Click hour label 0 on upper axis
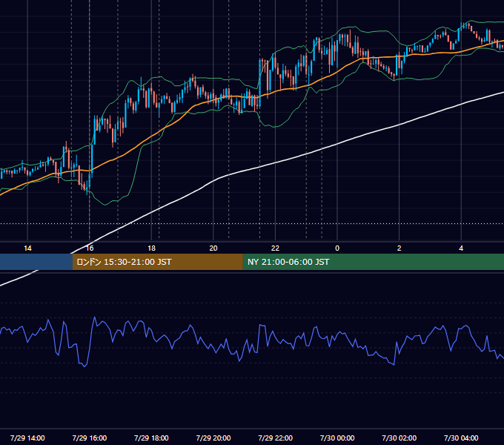Viewport: 504px width, 445px height. 337,248
